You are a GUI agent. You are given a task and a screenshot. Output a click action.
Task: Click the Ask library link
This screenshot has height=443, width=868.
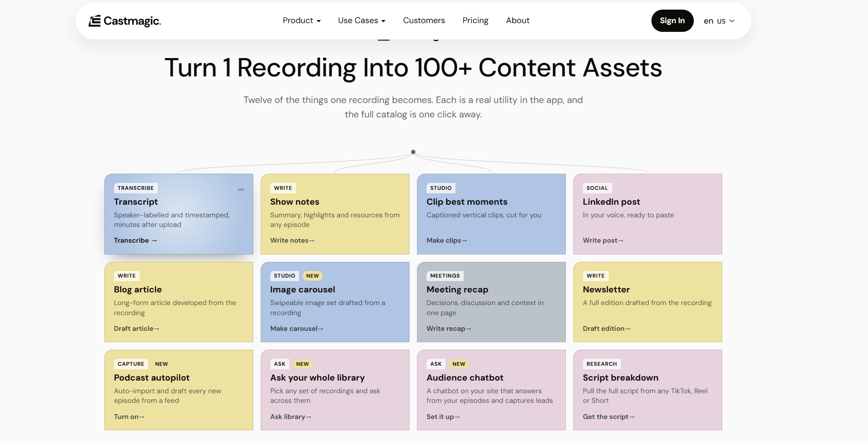pyautogui.click(x=291, y=417)
